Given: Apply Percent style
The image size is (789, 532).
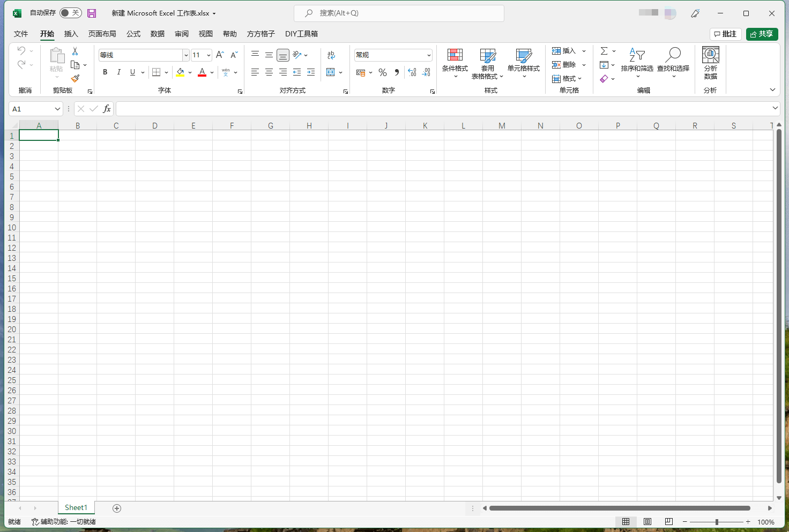Looking at the screenshot, I should (383, 72).
